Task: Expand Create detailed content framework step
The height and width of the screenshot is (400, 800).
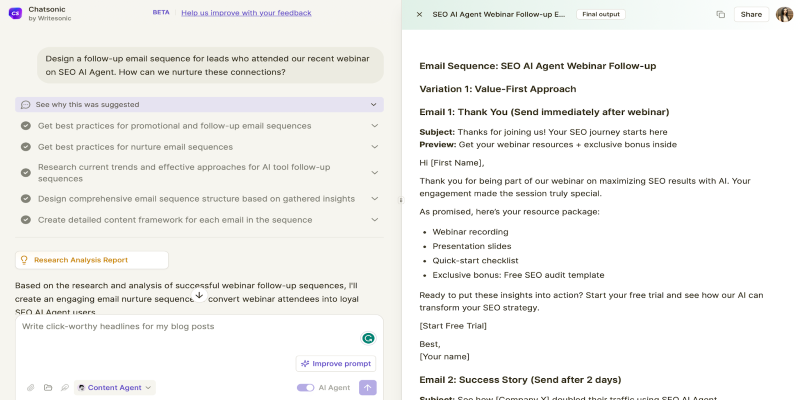Action: pyautogui.click(x=374, y=220)
